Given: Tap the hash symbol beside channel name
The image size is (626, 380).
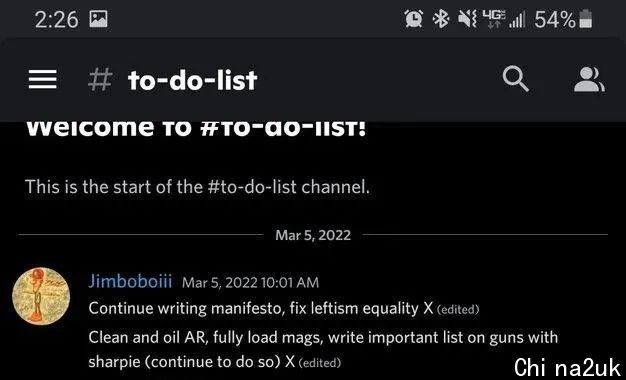Looking at the screenshot, I should [x=100, y=80].
